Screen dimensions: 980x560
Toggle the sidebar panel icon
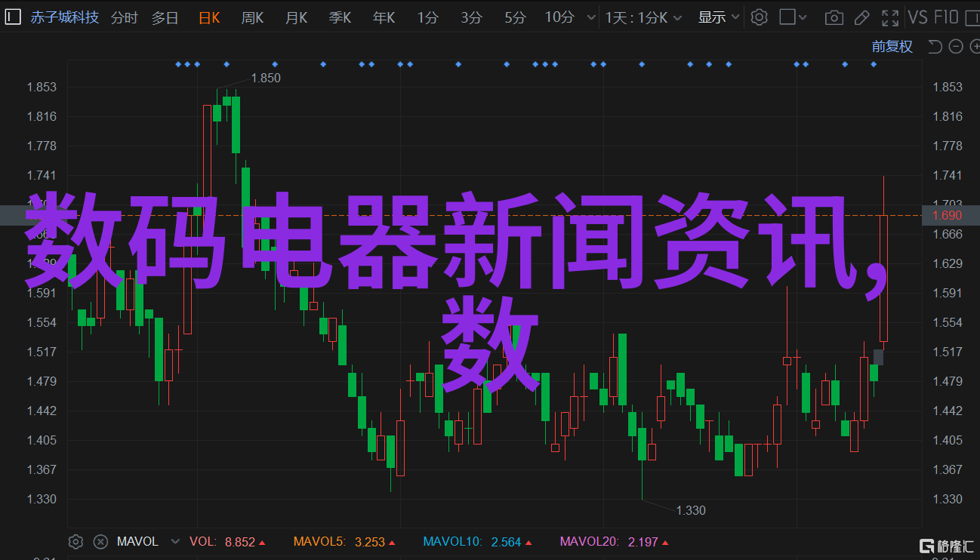pyautogui.click(x=14, y=17)
